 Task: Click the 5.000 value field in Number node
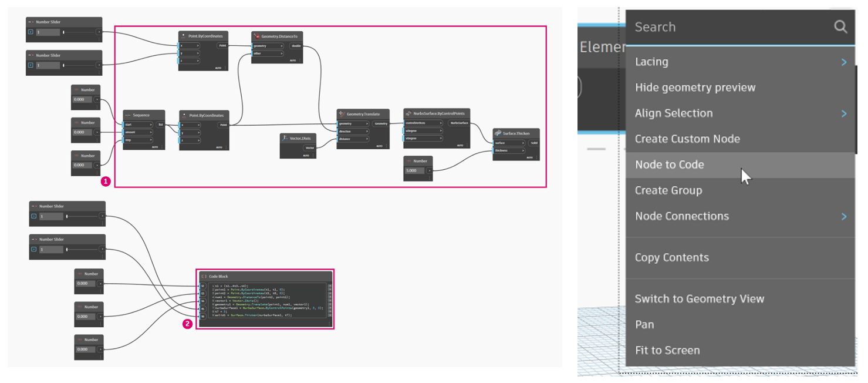[x=414, y=170]
